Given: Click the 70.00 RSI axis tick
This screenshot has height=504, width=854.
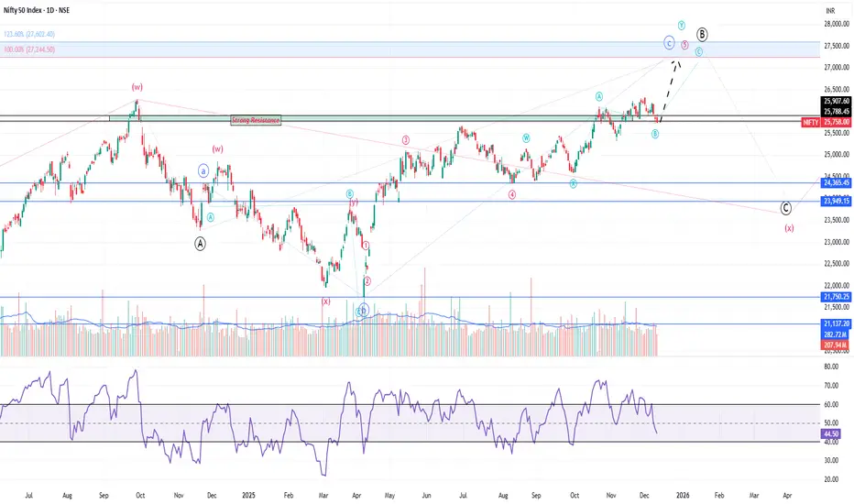Looking at the screenshot, I should [x=831, y=386].
